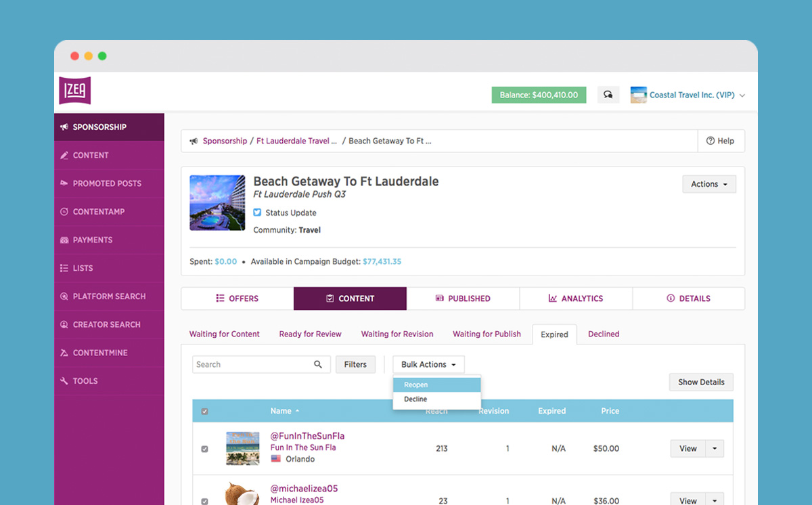Open Tools in the sidebar
The image size is (812, 505).
[109, 381]
